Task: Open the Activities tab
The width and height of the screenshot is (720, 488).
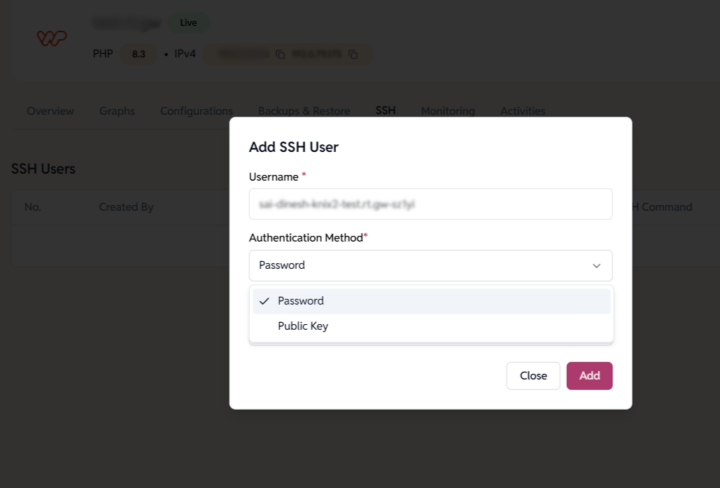Action: [522, 111]
